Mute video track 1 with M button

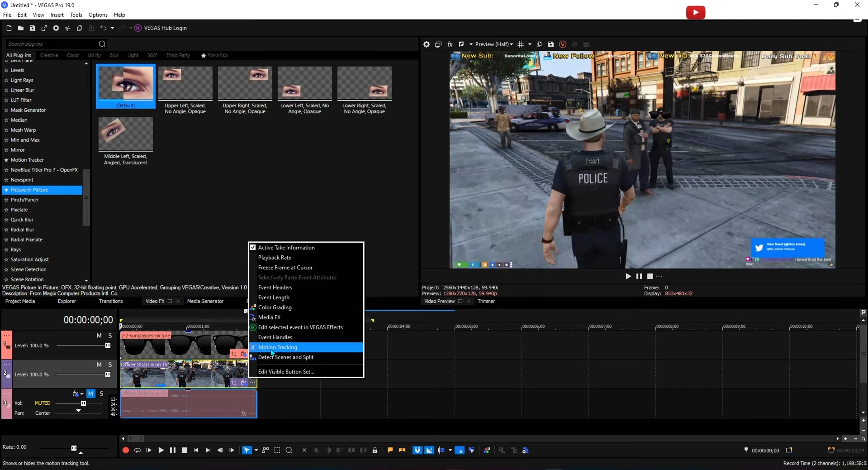[99, 336]
